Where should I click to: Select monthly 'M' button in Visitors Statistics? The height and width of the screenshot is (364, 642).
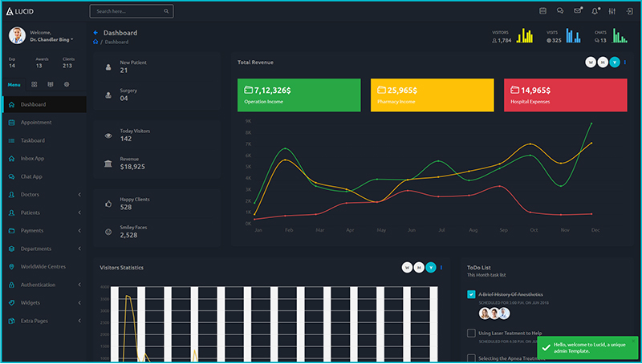[419, 267]
